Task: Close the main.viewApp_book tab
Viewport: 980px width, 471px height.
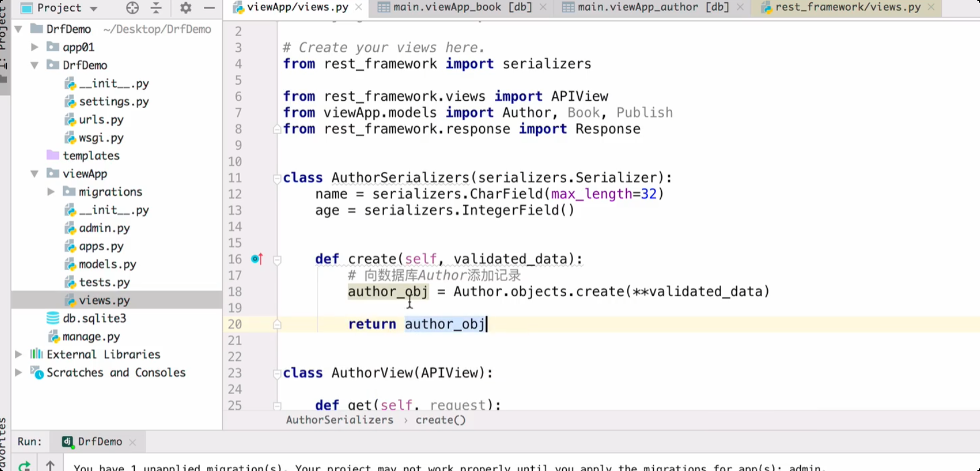Action: point(543,7)
